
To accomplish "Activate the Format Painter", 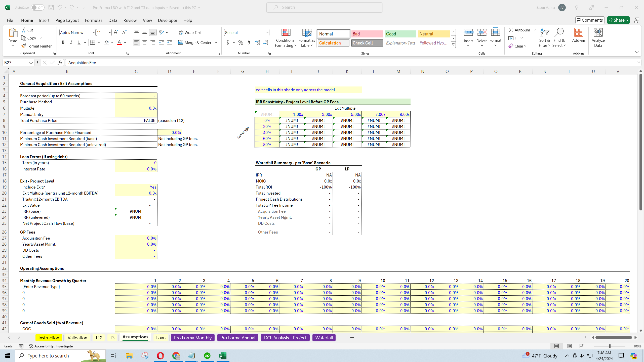I will point(37,46).
